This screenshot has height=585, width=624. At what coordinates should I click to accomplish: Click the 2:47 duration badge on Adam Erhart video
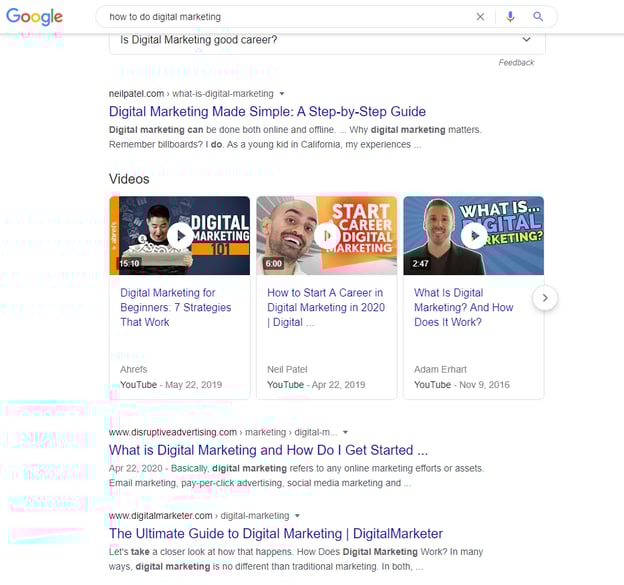pos(421,263)
